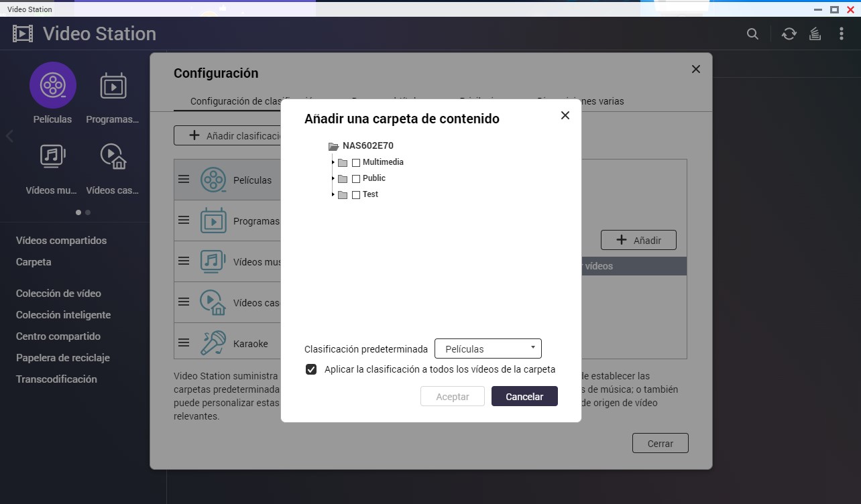Viewport: 861px width, 504px height.
Task: Grab the Vídeos musicales row drag handle
Action: (x=184, y=261)
